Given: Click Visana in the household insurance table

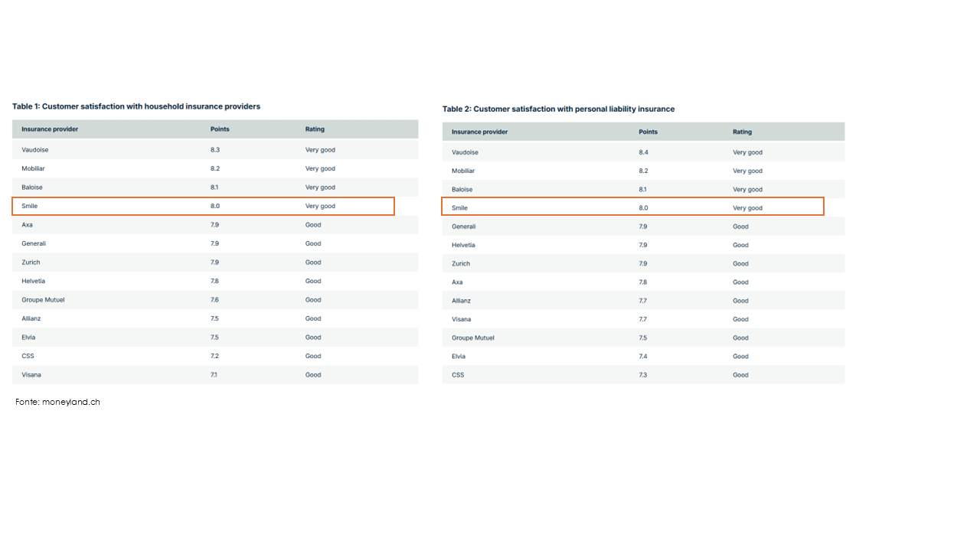Looking at the screenshot, I should click(31, 375).
